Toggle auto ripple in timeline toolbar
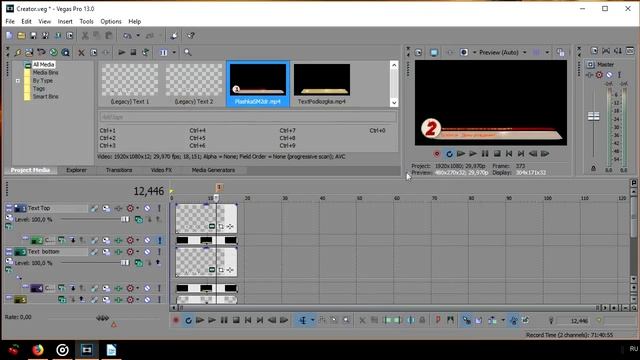Image resolution: width=640 pixels, height=360 pixels. point(492,320)
